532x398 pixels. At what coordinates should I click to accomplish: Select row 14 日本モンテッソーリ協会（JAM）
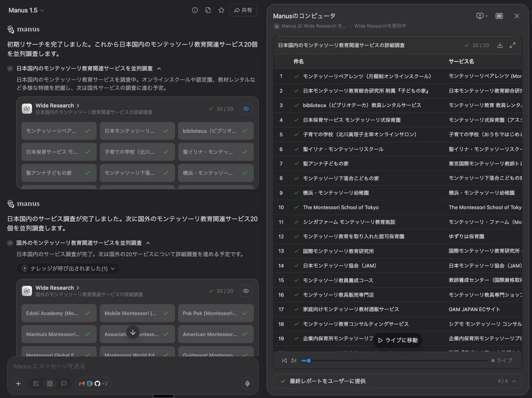coord(398,266)
